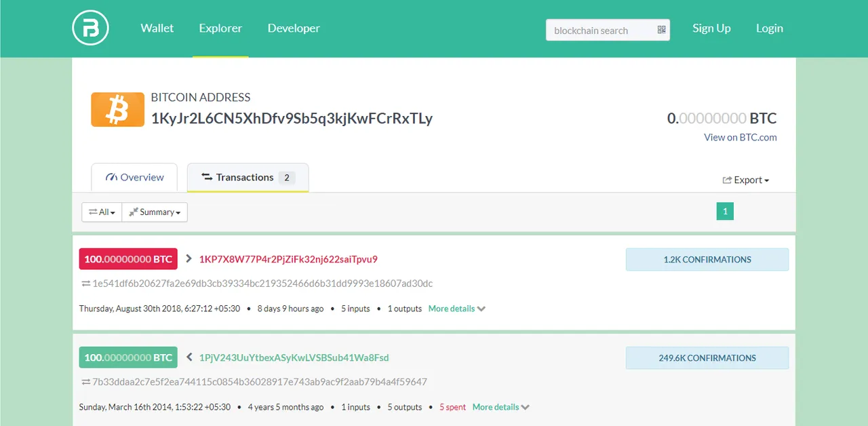Click page 1 pagination button
Image resolution: width=868 pixels, height=426 pixels.
pyautogui.click(x=725, y=211)
